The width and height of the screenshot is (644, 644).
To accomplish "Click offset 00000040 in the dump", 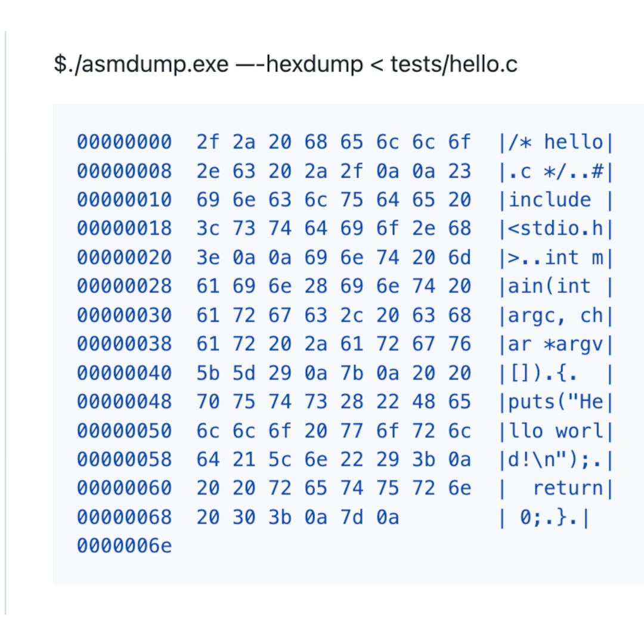I will click(x=125, y=373).
